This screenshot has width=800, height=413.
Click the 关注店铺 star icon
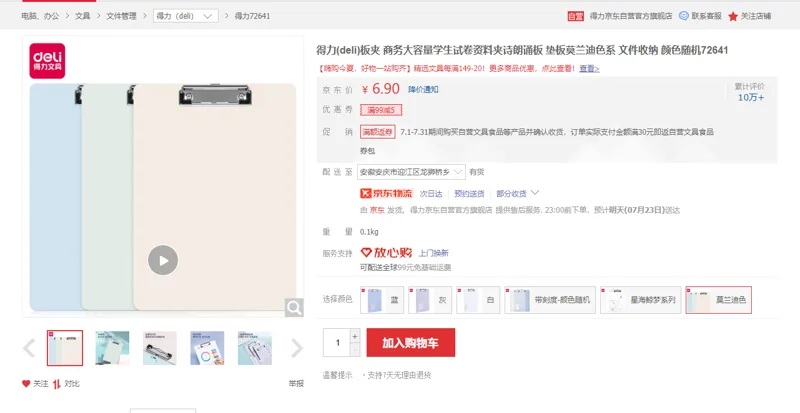pyautogui.click(x=733, y=16)
